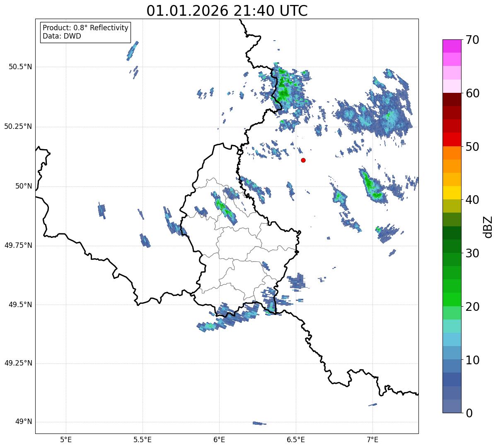Click the yellow colorbar swatch near 40

452,193
